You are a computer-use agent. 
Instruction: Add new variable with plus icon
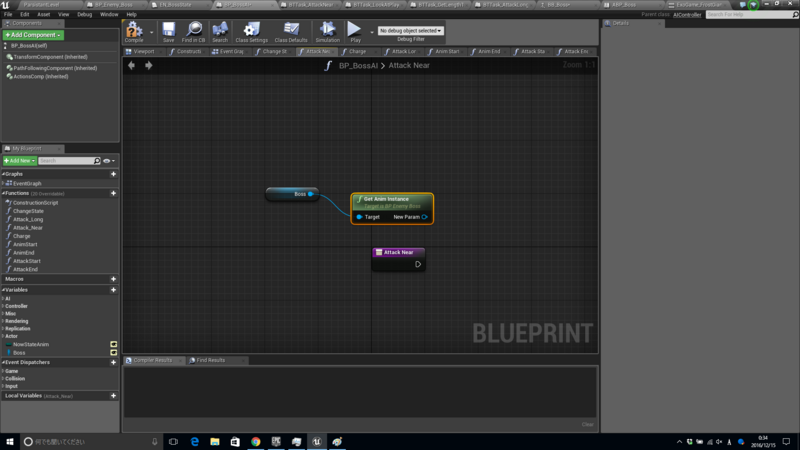click(x=113, y=290)
